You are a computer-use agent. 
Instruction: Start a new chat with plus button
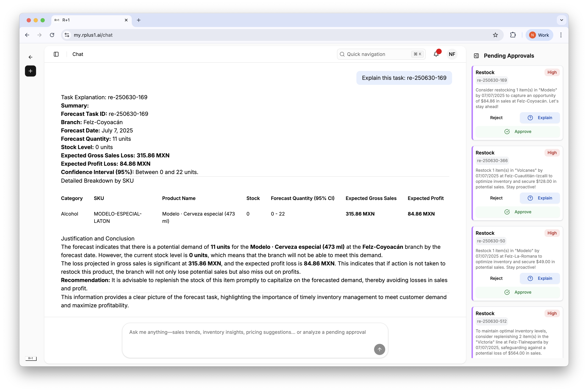(x=31, y=71)
